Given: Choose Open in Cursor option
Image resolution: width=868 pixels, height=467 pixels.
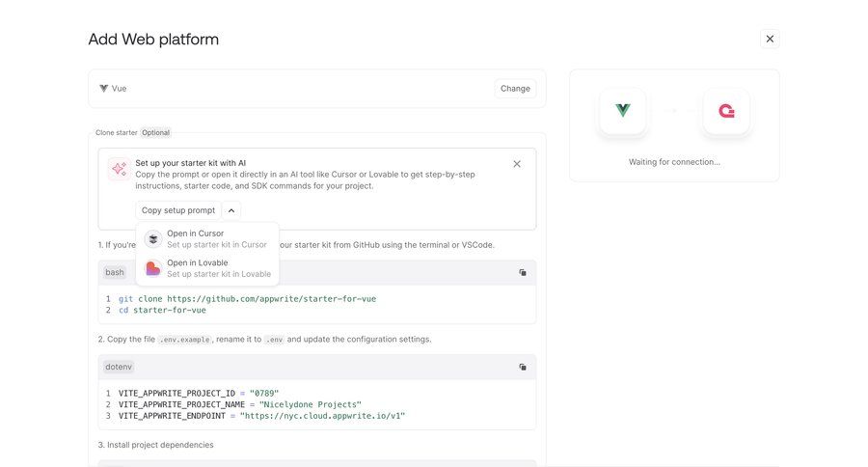Looking at the screenshot, I should [207, 238].
